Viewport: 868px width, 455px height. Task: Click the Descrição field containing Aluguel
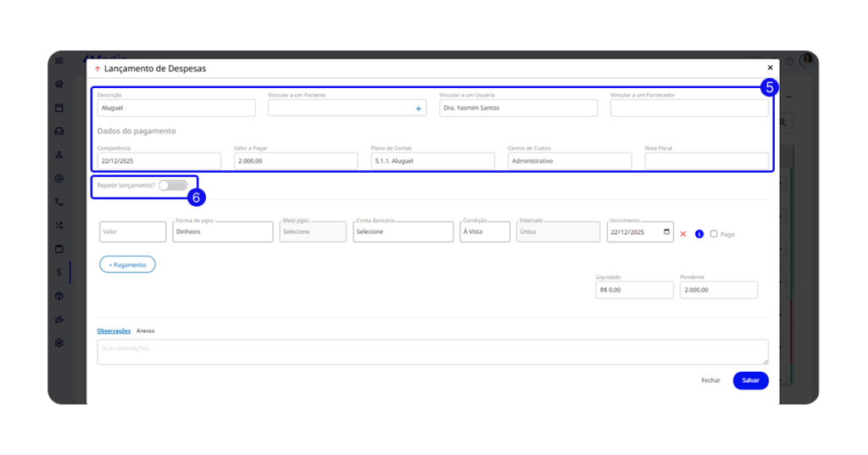tap(176, 108)
